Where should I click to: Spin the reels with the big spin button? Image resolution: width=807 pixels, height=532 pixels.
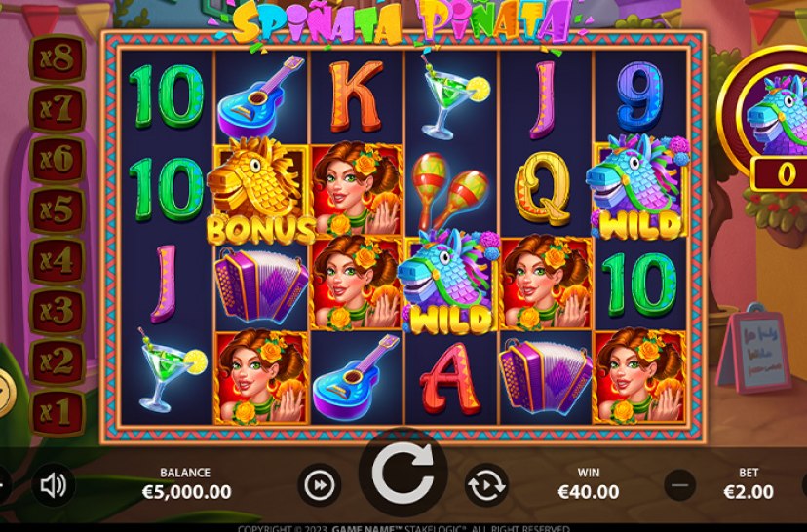click(403, 473)
